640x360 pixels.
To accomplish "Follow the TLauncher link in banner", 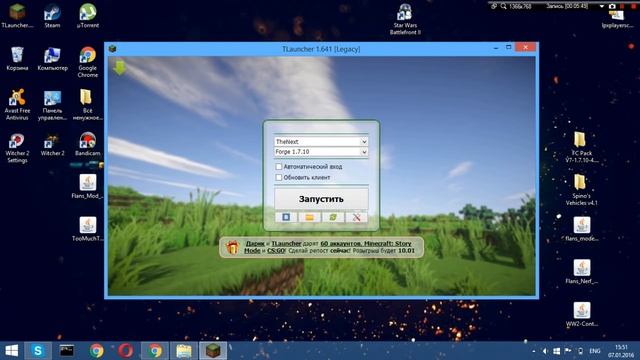I will pos(286,244).
